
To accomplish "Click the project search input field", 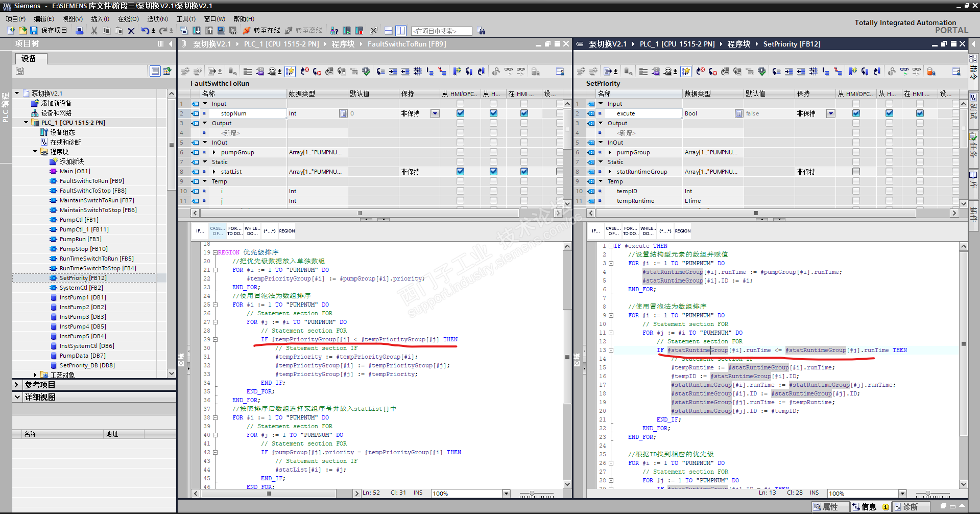I will [x=441, y=31].
